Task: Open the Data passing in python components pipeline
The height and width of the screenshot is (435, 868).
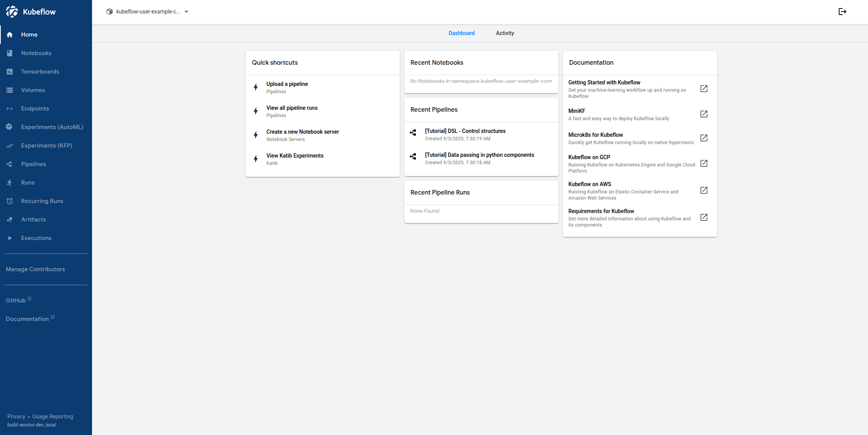Action: click(x=479, y=155)
